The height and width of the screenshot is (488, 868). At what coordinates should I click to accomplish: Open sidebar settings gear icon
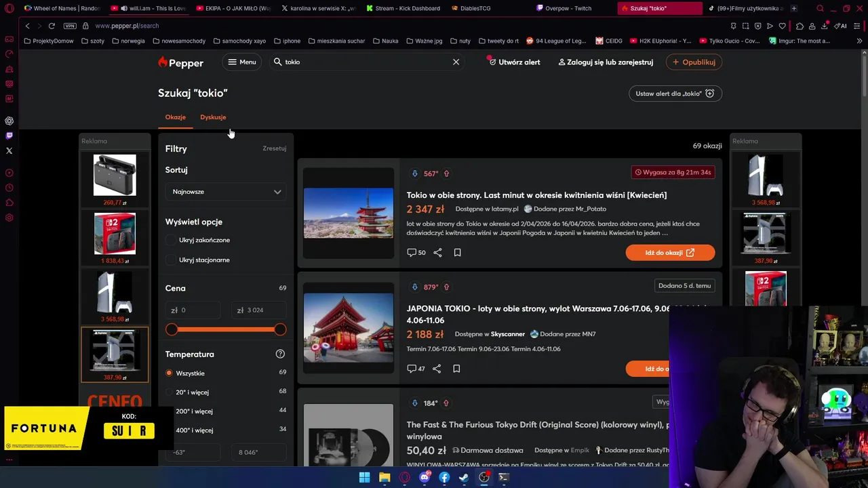(9, 218)
